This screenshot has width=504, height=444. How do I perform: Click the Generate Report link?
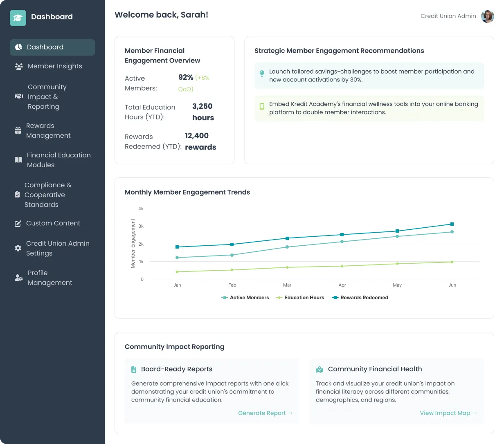265,413
